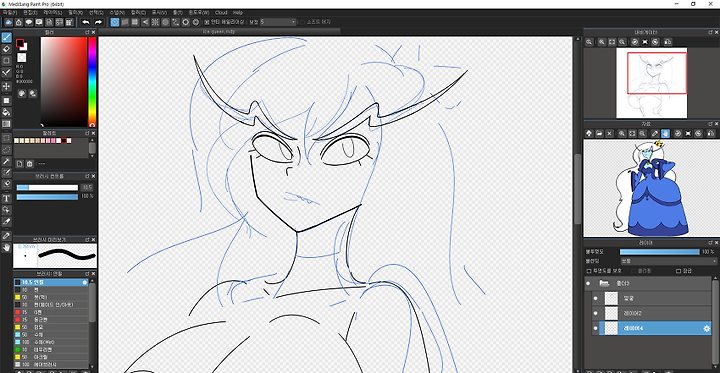720x373 pixels.
Task: Switch to the ice queen.mdp document tab
Action: tap(219, 32)
